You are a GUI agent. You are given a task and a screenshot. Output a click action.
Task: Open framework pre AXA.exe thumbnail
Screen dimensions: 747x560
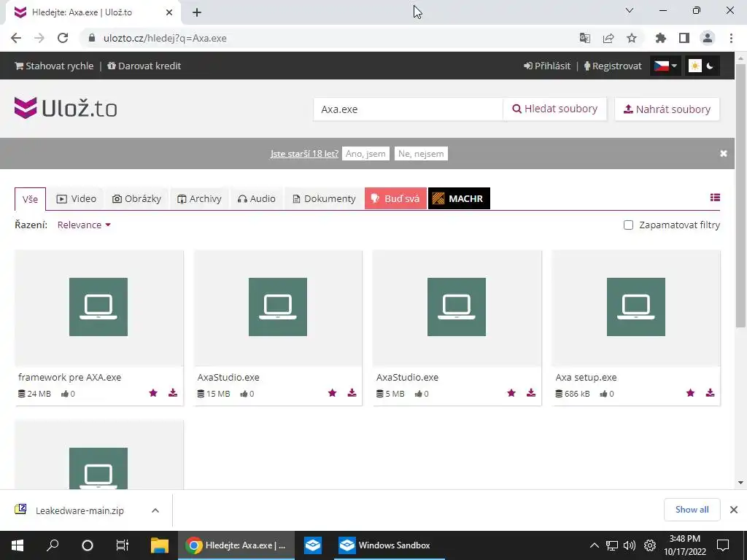tap(99, 308)
